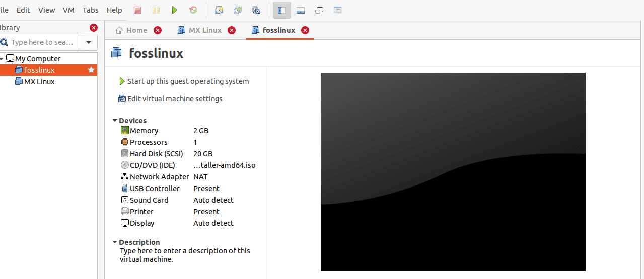Image resolution: width=644 pixels, height=279 pixels.
Task: Close the fosslinux tab
Action: [305, 30]
